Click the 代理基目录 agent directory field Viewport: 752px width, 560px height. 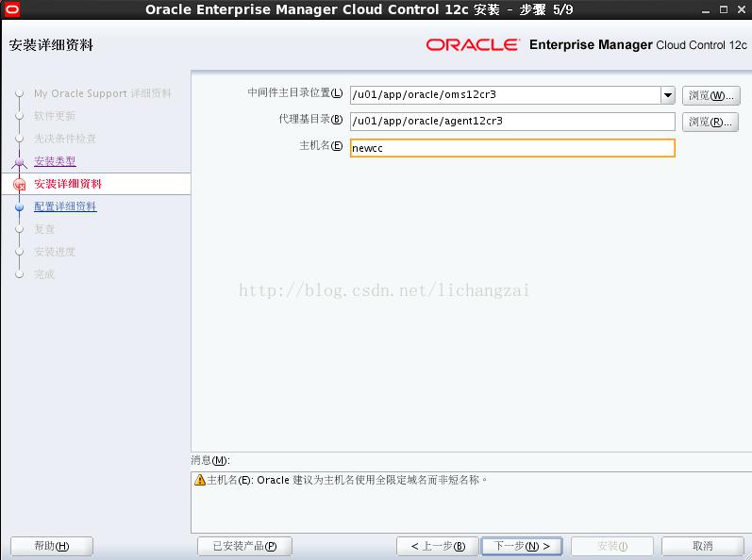512,122
